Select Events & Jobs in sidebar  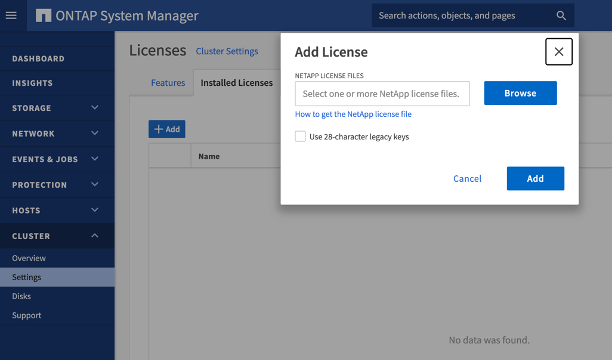[45, 159]
